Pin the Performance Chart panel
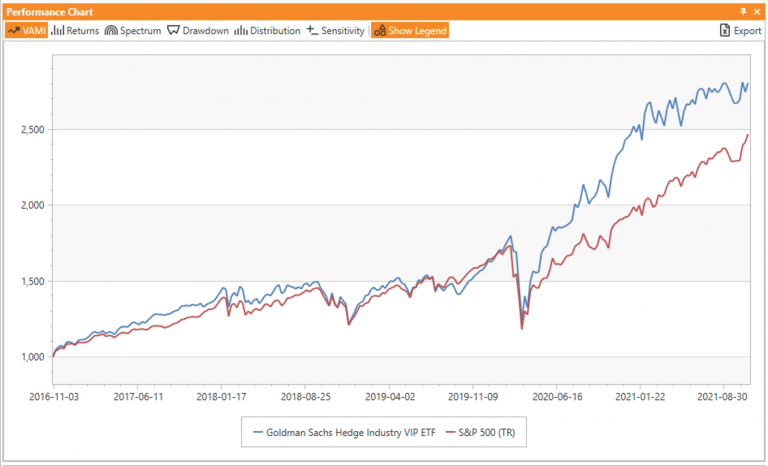 click(x=742, y=9)
